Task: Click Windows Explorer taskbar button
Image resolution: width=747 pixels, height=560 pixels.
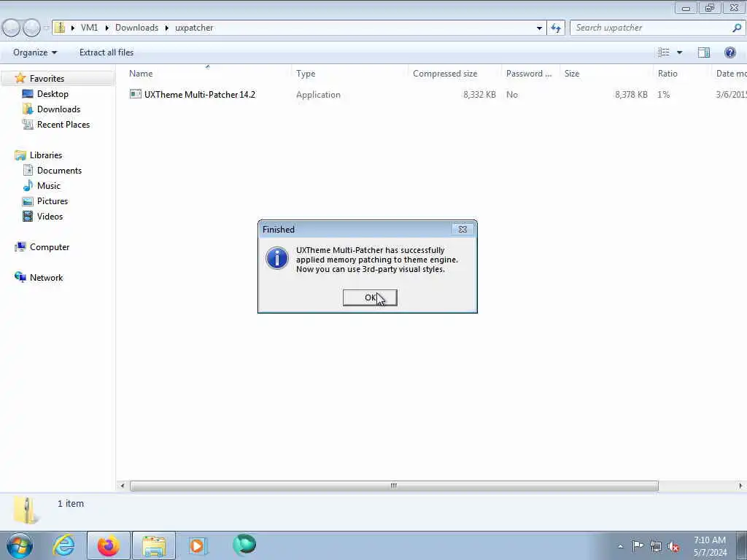Action: [154, 545]
